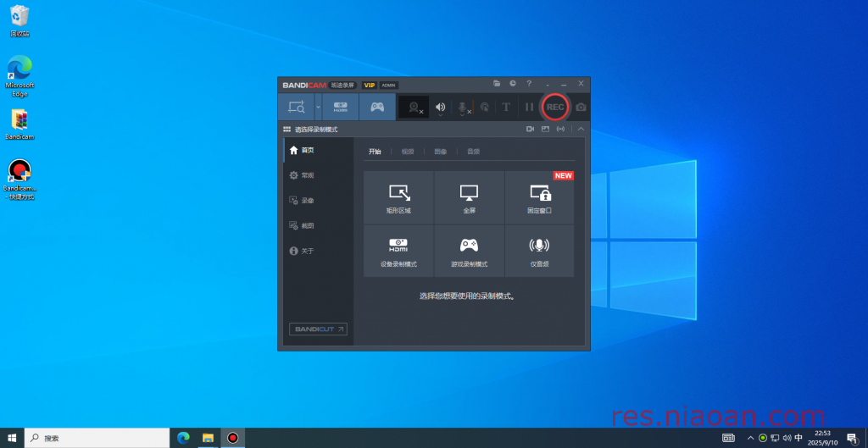The image size is (868, 448).
Task: Click the video camera icon in mode bar
Action: (x=530, y=129)
